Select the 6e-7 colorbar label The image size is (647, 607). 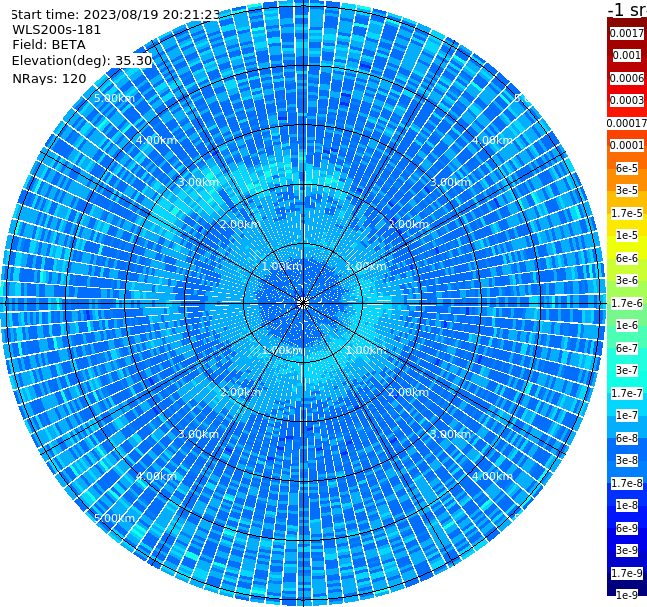(627, 348)
